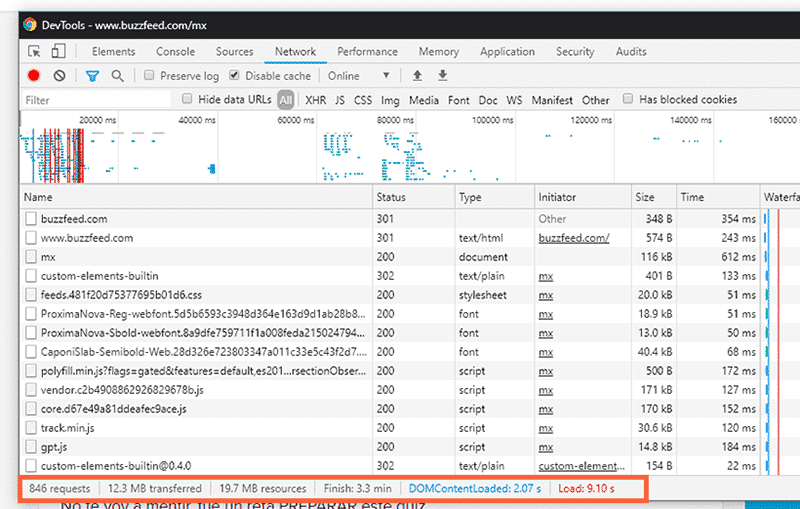
Task: Click the export HAR download arrow
Action: (442, 76)
